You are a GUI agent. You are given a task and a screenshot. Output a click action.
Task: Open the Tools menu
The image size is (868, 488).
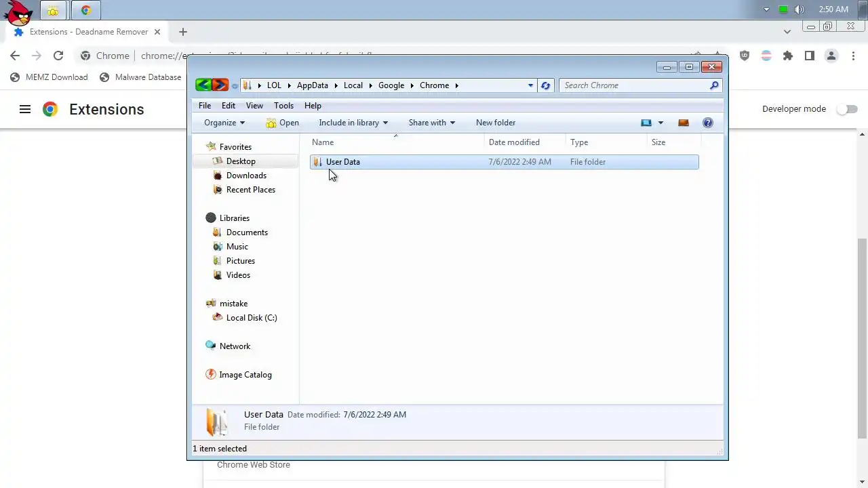coord(283,106)
